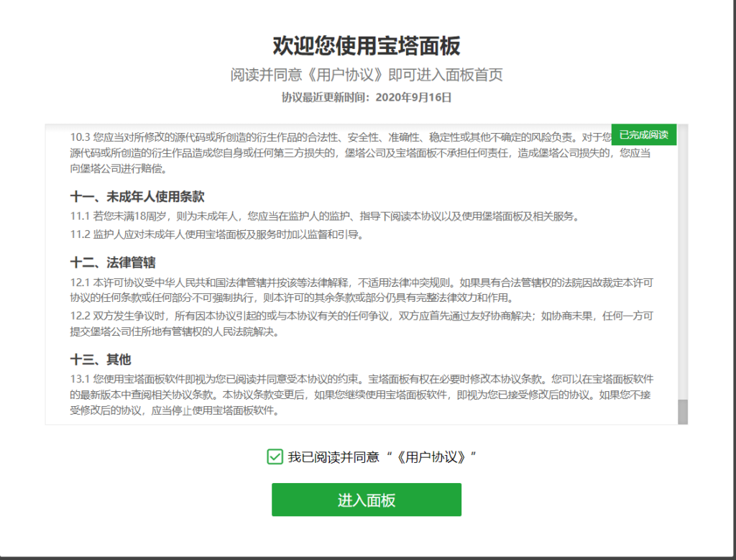Click the green 已完成阅读 badge
The width and height of the screenshot is (736, 560).
point(643,134)
